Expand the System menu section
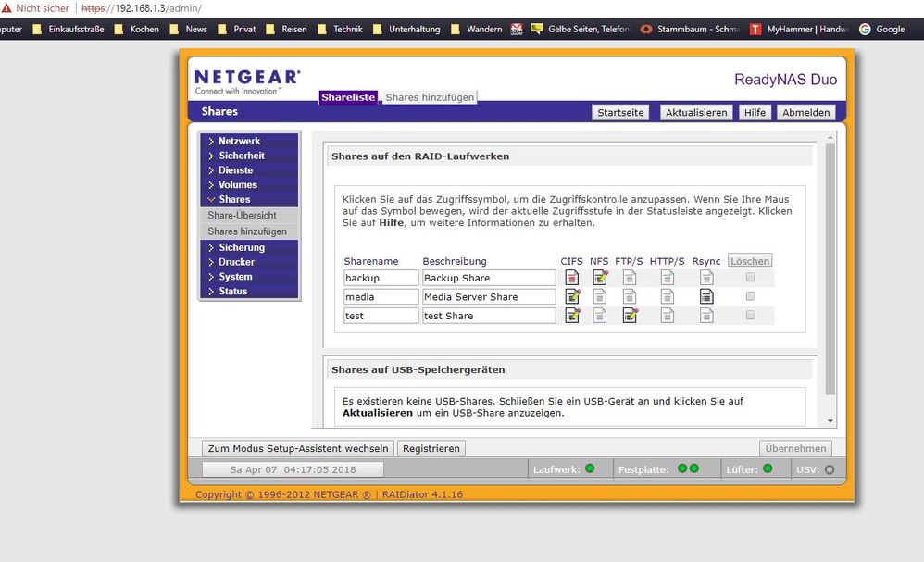 tap(249, 276)
